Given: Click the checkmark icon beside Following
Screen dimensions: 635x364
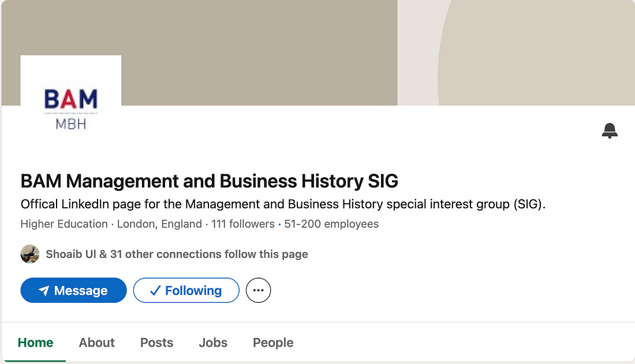Looking at the screenshot, I should pyautogui.click(x=155, y=291).
